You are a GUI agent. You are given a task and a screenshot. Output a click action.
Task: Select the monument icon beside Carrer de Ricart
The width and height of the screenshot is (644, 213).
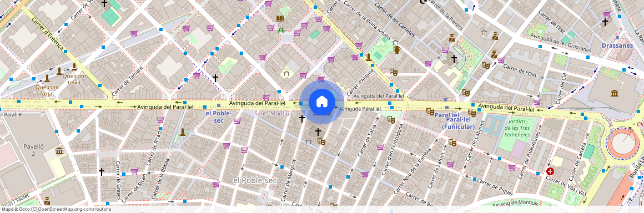click(x=182, y=132)
